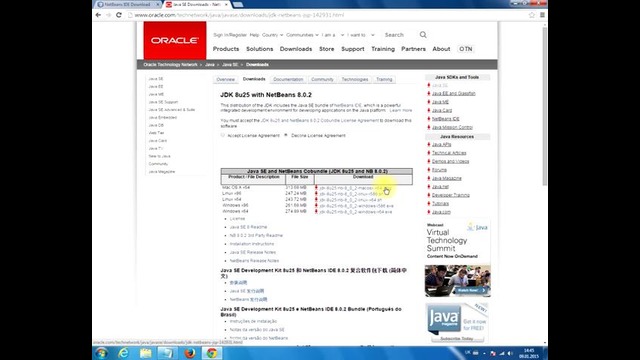The height and width of the screenshot is (360, 640).
Task: Click the red arrow beside Java ME sidebar link
Action: (429, 102)
